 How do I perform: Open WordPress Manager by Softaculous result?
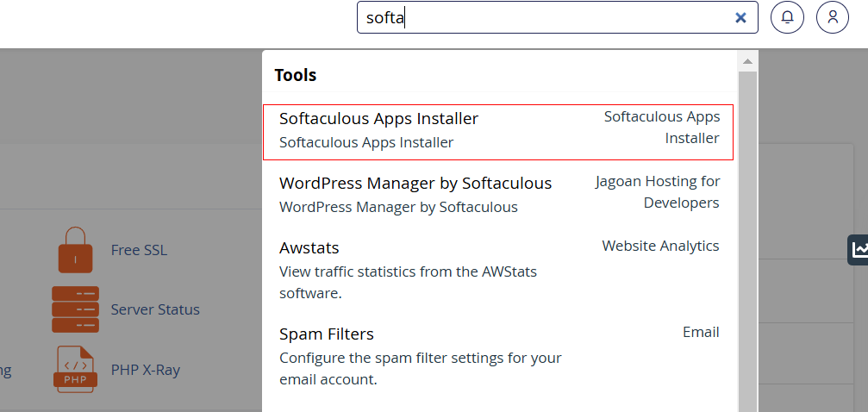tap(498, 195)
